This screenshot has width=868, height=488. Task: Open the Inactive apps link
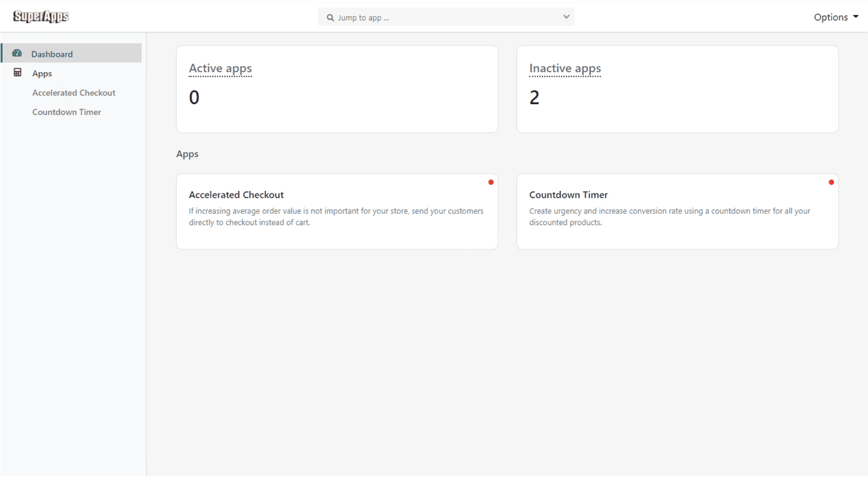coord(565,68)
